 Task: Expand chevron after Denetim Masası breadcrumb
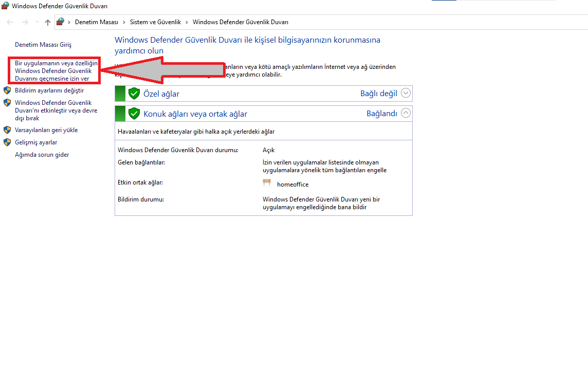click(124, 22)
